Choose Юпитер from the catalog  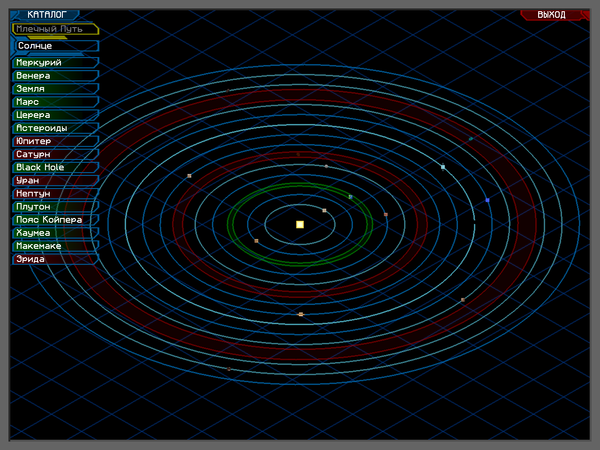(x=55, y=141)
